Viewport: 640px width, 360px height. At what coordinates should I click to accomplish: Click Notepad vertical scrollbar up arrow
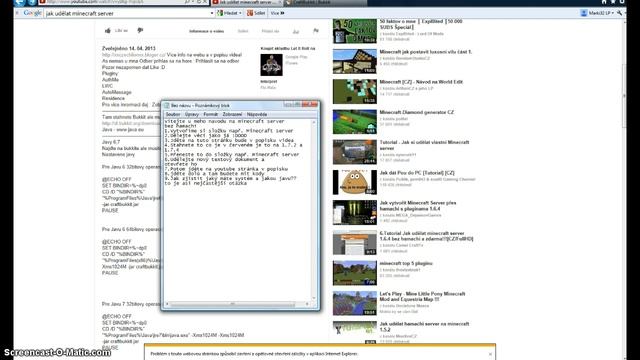click(x=314, y=122)
